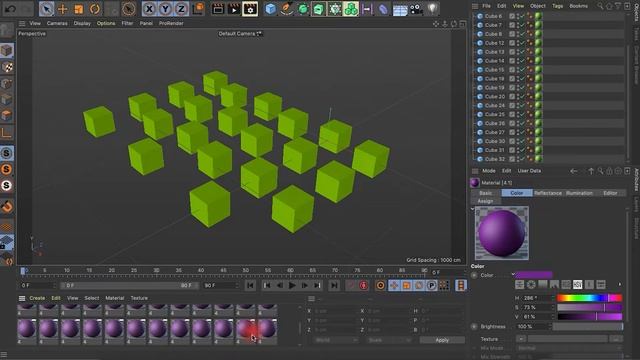Open Material Manager hamburger menu beside Create
This screenshot has height=360, width=640.
[x=22, y=298]
